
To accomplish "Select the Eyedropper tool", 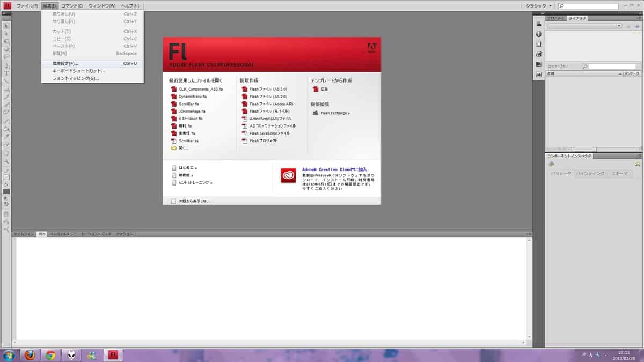I will pyautogui.click(x=6, y=137).
